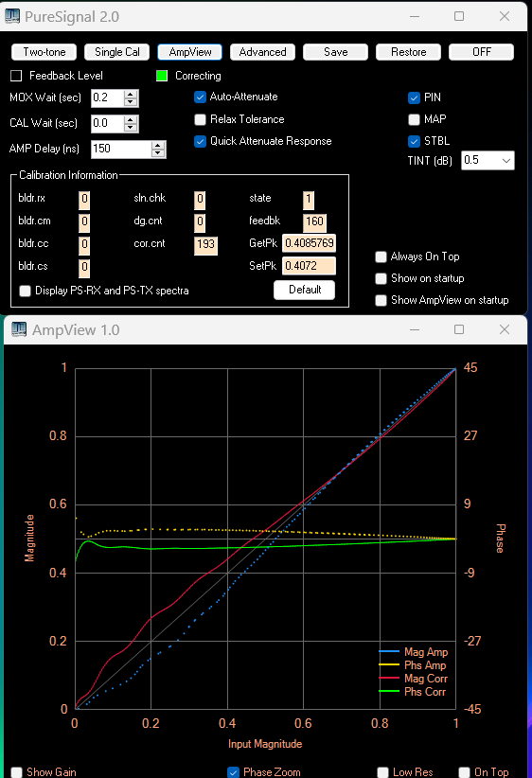Image resolution: width=532 pixels, height=778 pixels.
Task: Reset values with the Default button
Action: 304,290
